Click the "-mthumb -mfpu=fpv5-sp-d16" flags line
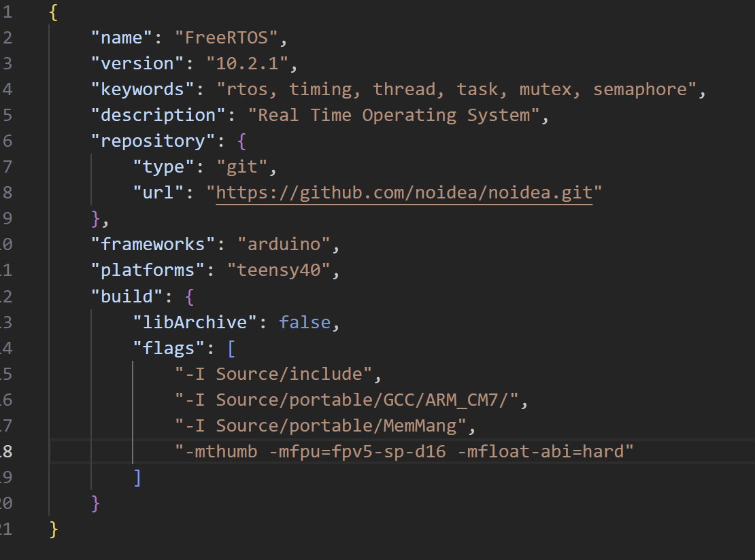755x560 pixels. click(403, 452)
